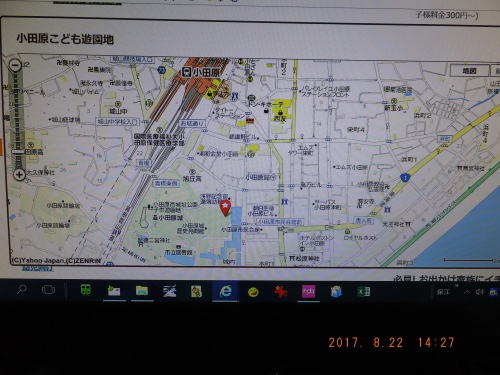
Task: Open the yellow smiley face app in the taskbar
Action: pyautogui.click(x=253, y=292)
